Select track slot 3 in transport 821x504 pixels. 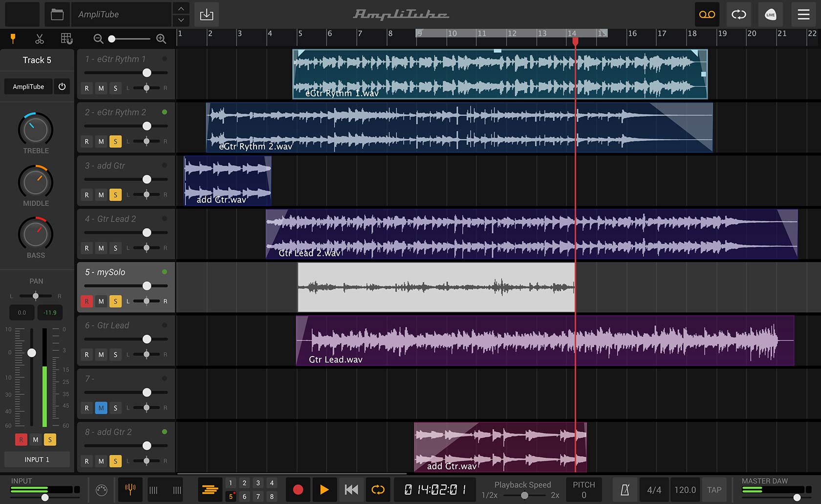[x=258, y=483]
